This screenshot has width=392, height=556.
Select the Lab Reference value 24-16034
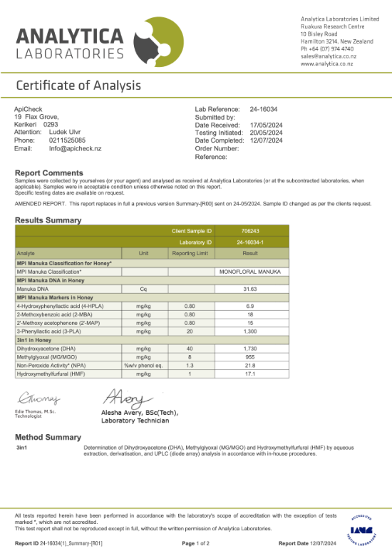click(263, 109)
